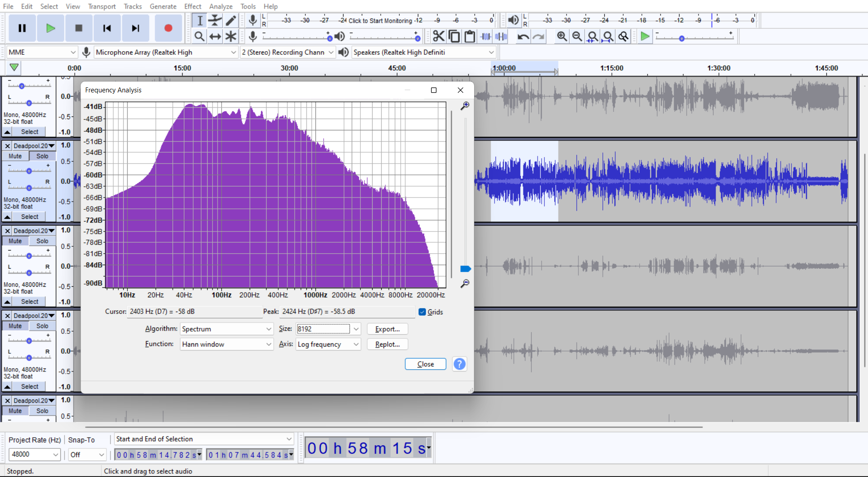868x477 pixels.
Task: Solo the track under the blue waveform track
Action: (42, 241)
